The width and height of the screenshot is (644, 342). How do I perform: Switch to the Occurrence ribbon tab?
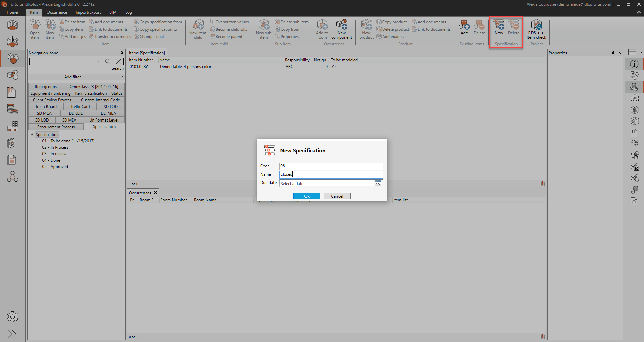(57, 12)
